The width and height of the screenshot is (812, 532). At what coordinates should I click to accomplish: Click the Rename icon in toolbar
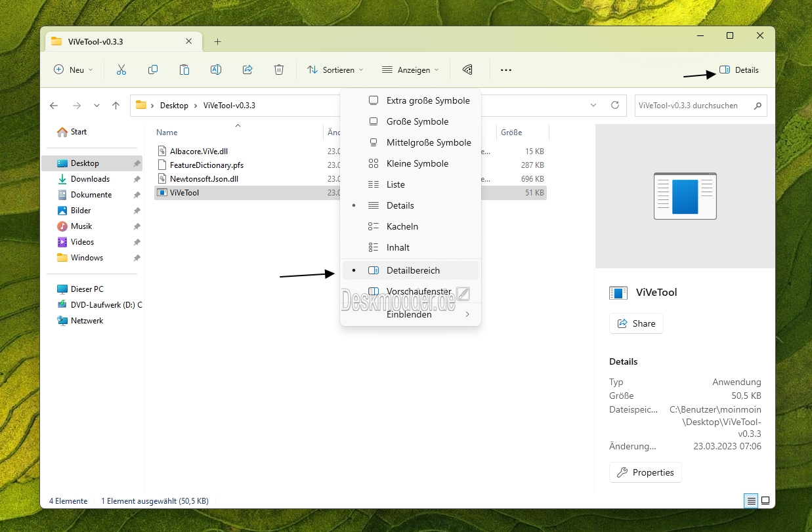click(216, 70)
